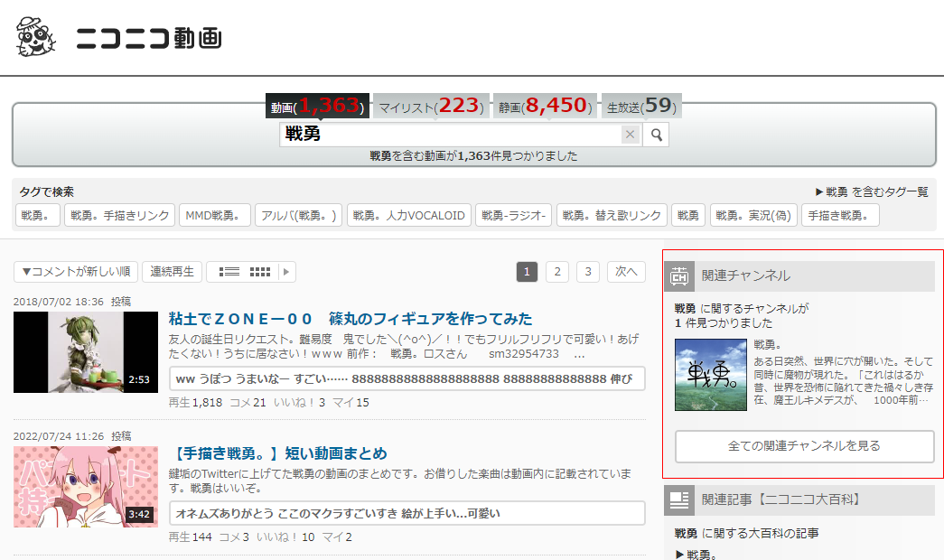Image resolution: width=944 pixels, height=560 pixels.
Task: Go to results page 3
Action: click(588, 272)
